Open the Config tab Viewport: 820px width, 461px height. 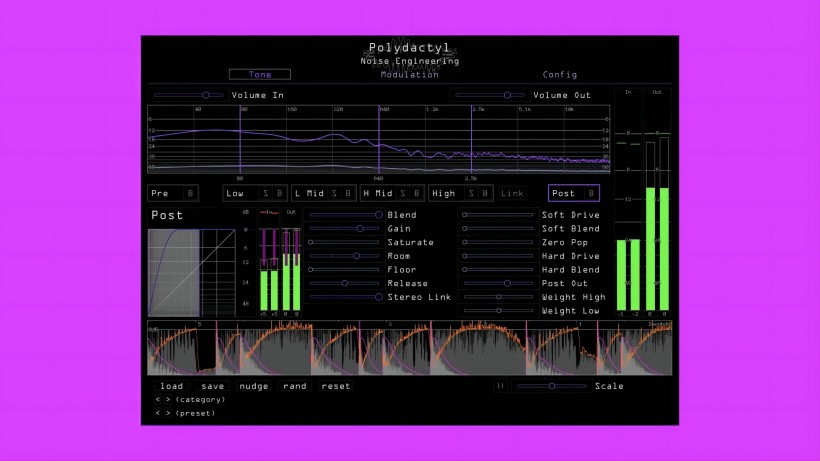point(559,75)
